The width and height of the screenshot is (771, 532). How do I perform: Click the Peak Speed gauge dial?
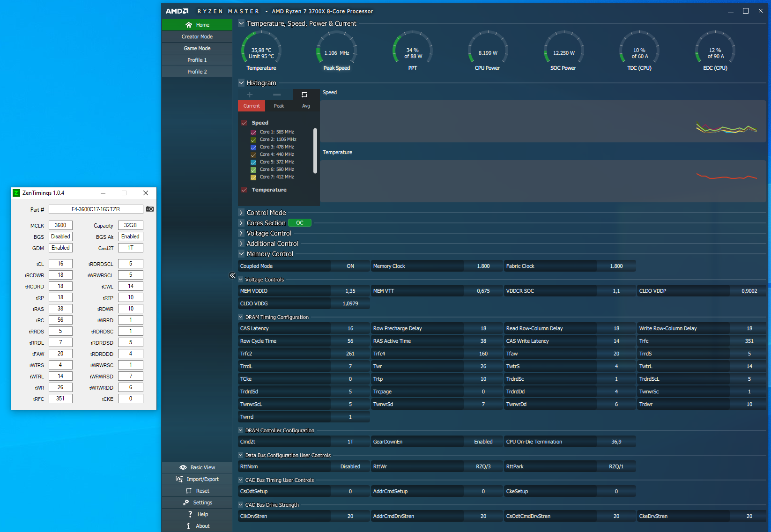pos(337,48)
